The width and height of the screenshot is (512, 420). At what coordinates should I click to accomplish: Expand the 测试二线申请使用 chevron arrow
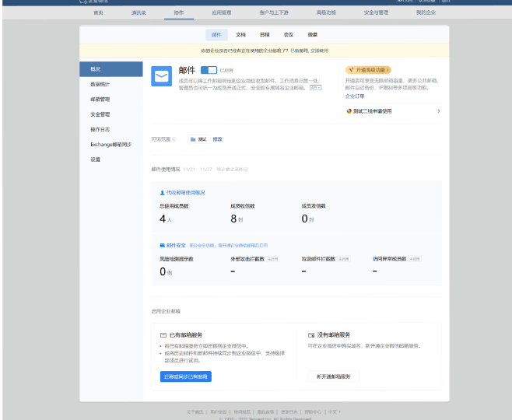tap(438, 111)
